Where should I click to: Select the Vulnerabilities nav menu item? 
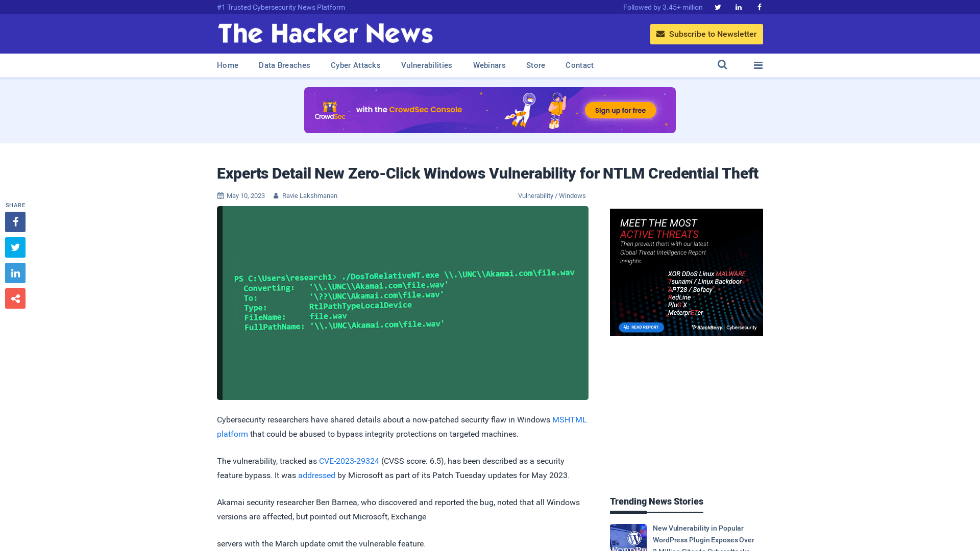(426, 65)
